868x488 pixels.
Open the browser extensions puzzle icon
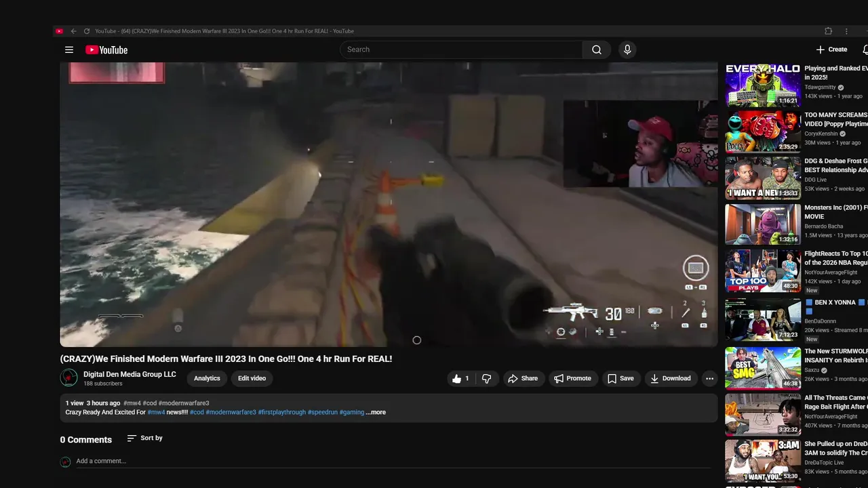(828, 31)
